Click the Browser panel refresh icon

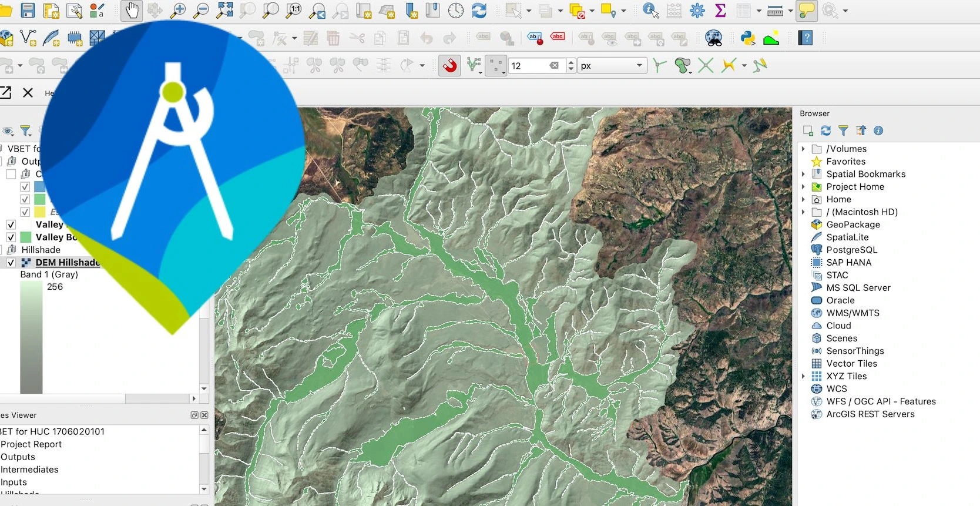[825, 130]
